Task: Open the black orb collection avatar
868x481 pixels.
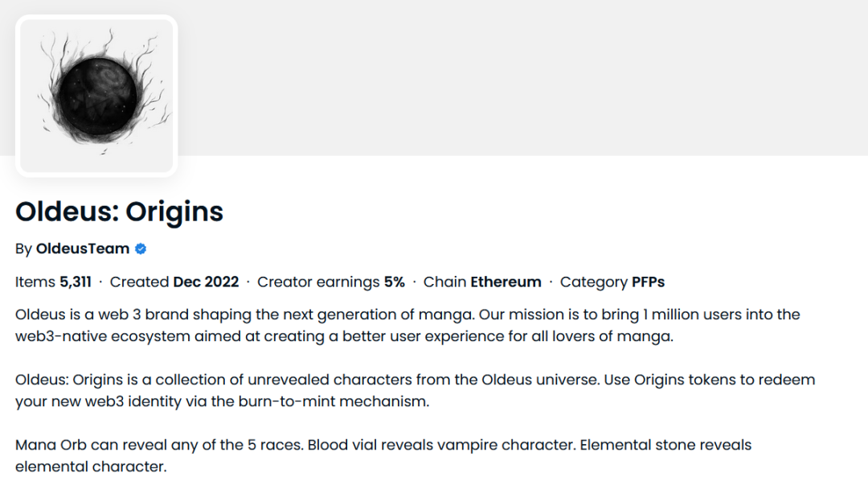Action: [96, 96]
